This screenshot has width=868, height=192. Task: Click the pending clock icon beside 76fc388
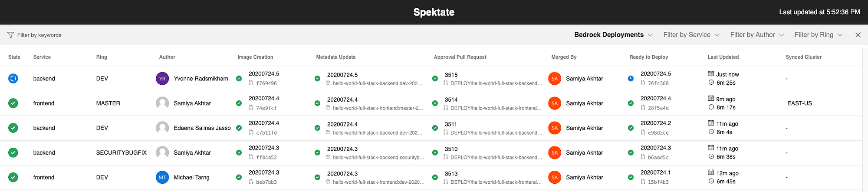[x=631, y=79]
